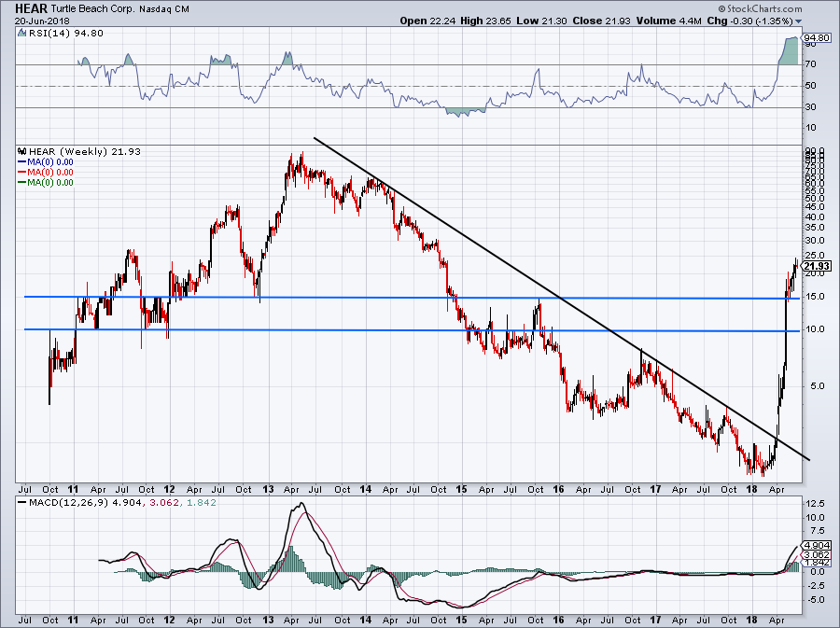
Task: Click the 10.0 blue horizontal line
Action: [412, 330]
